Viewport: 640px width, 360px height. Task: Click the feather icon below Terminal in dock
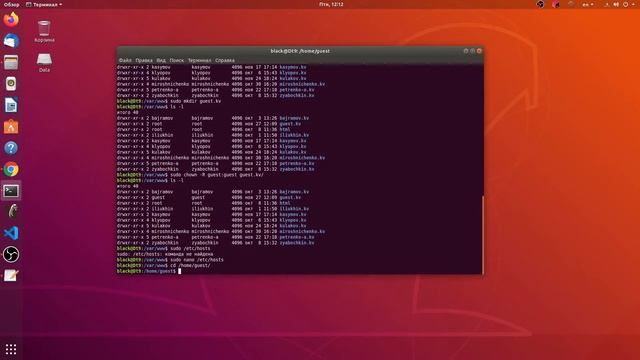[x=11, y=212]
